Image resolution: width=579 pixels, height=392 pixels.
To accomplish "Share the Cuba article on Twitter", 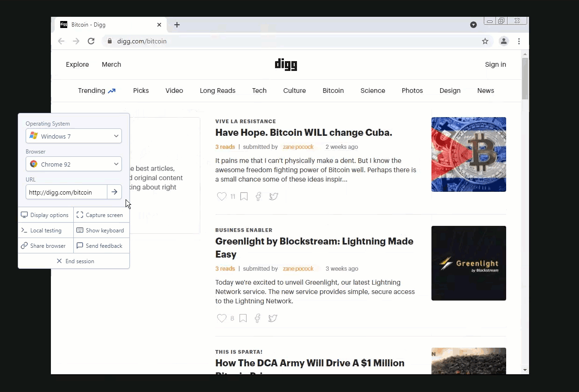I will [x=274, y=196].
